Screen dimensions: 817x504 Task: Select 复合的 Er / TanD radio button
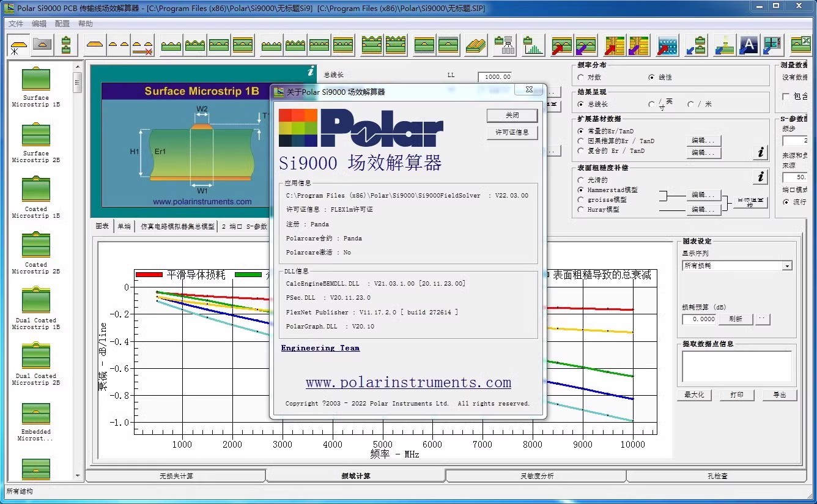(x=580, y=150)
